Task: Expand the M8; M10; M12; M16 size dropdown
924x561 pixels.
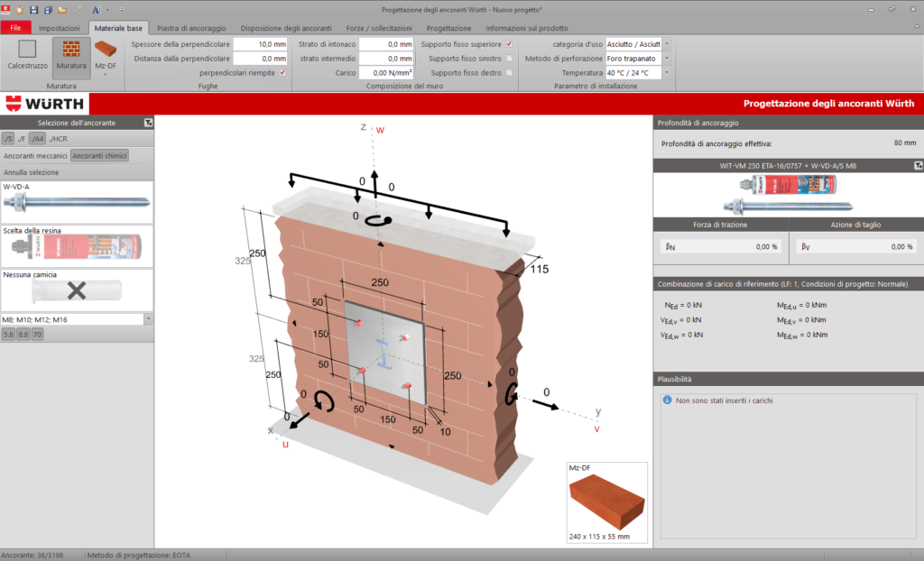Action: tap(146, 318)
